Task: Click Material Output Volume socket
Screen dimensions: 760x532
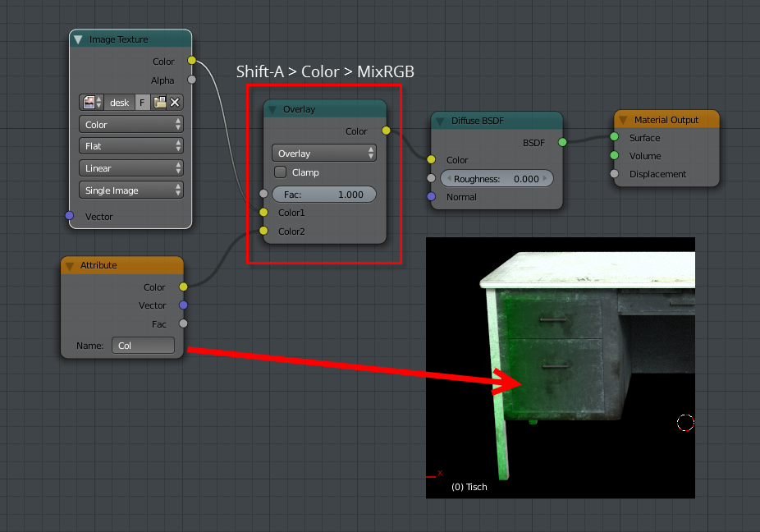Action: (614, 155)
